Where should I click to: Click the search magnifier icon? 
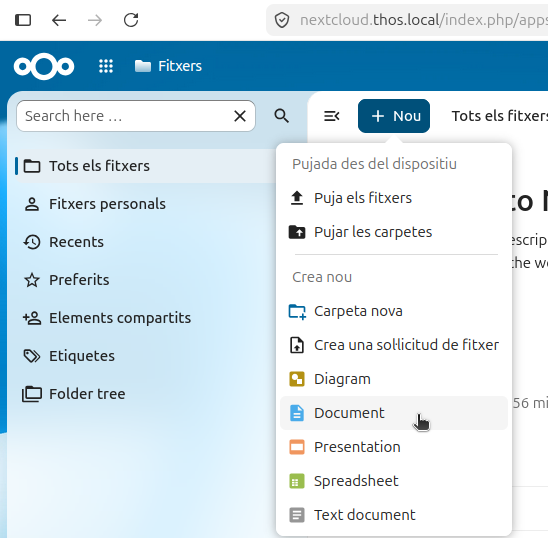click(281, 116)
